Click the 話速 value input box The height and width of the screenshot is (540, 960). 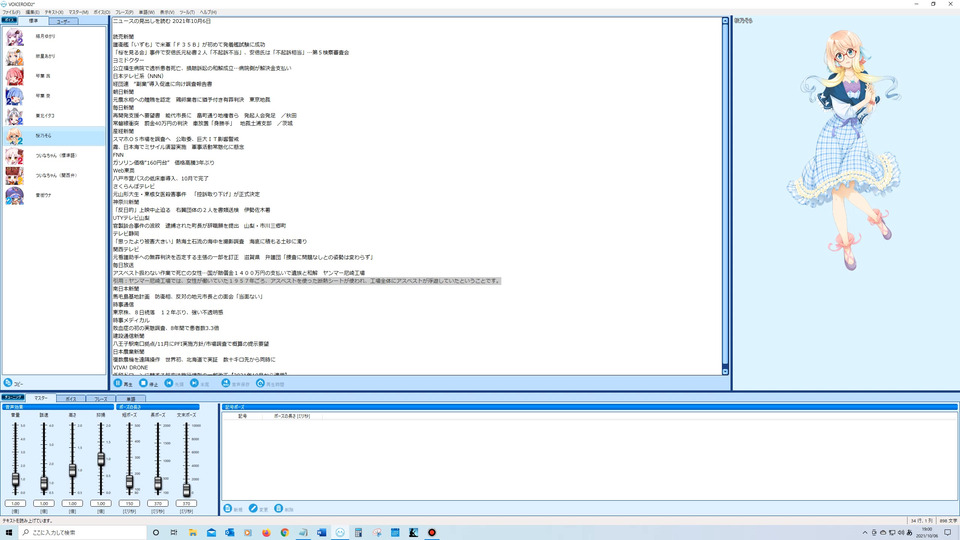pos(44,503)
